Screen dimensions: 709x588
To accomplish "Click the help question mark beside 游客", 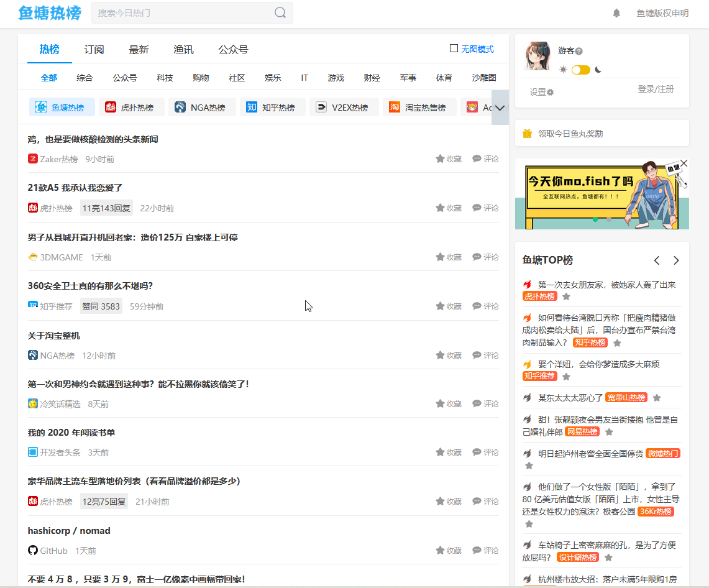I will point(579,51).
